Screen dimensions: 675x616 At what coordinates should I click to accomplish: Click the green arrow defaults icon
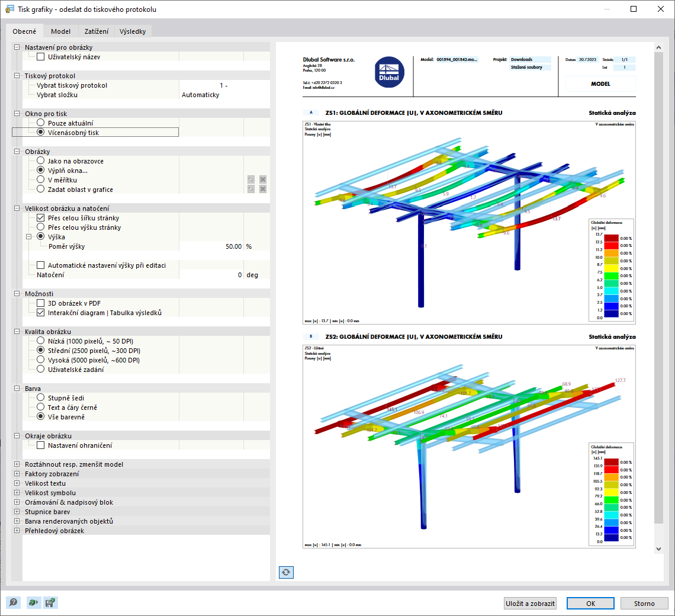click(x=33, y=602)
